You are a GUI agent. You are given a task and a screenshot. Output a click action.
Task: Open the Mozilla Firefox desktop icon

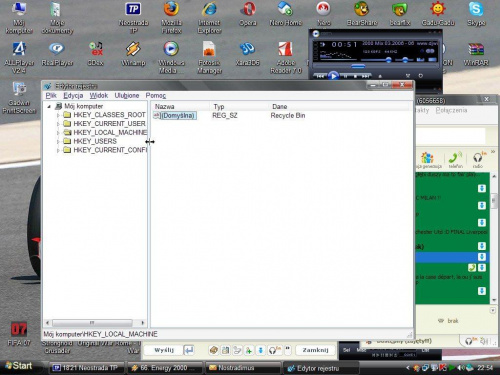click(171, 17)
